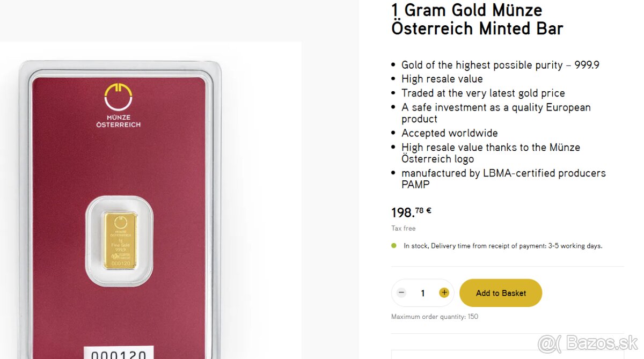Click the green in-stock indicator dot
Image resolution: width=644 pixels, height=359 pixels.
point(394,246)
